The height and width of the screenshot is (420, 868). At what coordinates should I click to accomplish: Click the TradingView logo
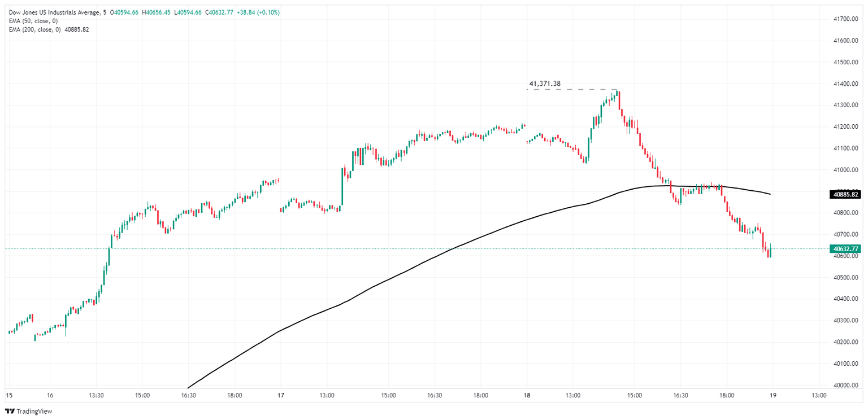[28, 412]
